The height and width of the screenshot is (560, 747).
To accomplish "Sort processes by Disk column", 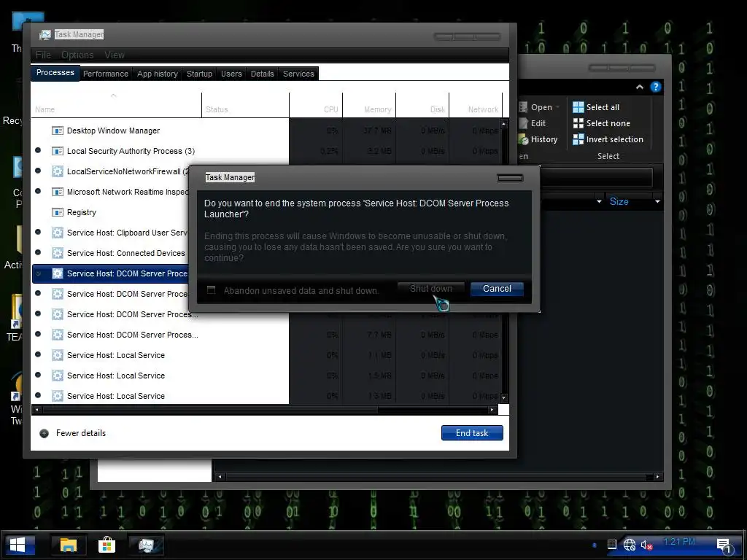I will [x=422, y=105].
